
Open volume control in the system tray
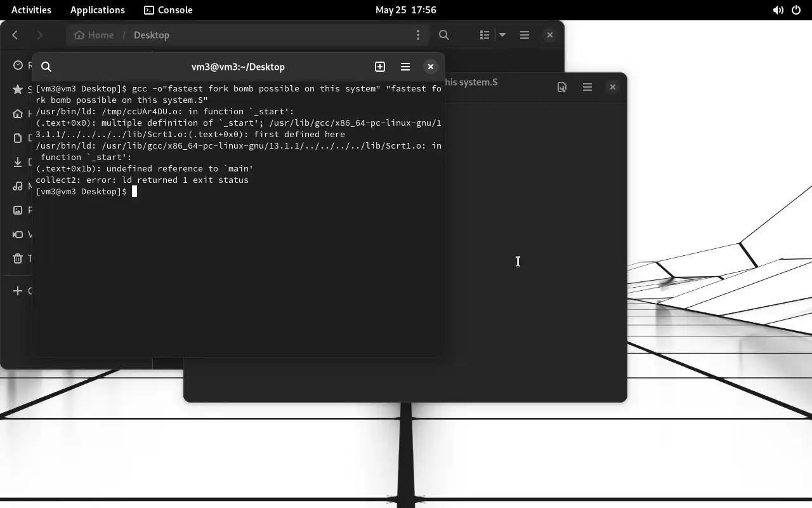point(778,10)
